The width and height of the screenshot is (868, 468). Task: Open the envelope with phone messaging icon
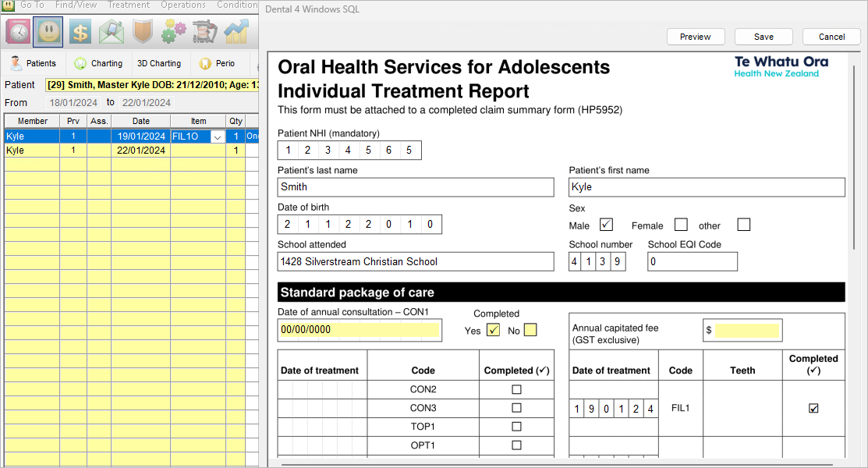pyautogui.click(x=112, y=32)
